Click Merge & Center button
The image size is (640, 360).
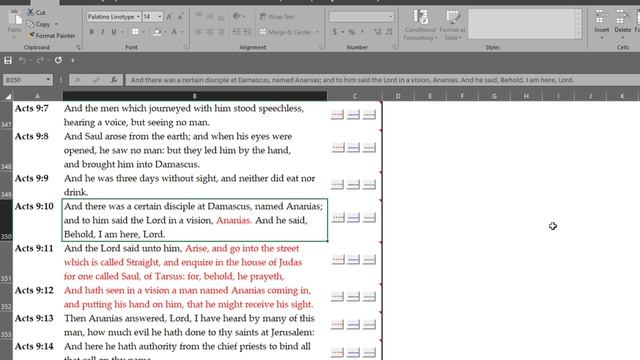285,32
